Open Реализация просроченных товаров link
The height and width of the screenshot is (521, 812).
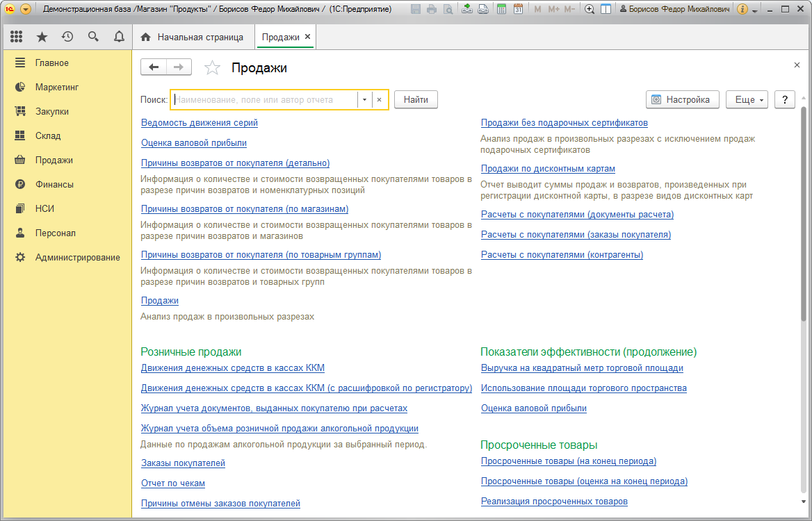[x=554, y=502]
